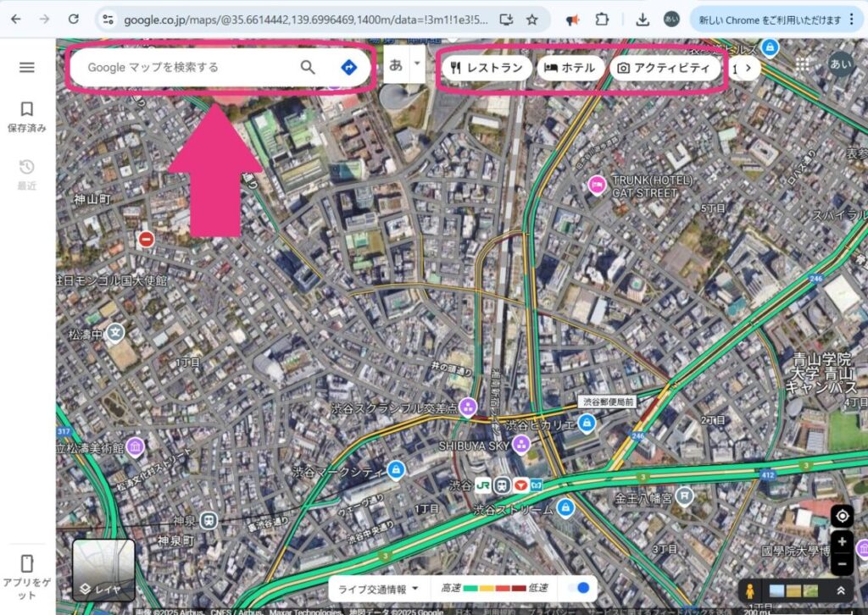The image size is (868, 615).
Task: Open the green imagery thumbnail
Action: click(810, 591)
